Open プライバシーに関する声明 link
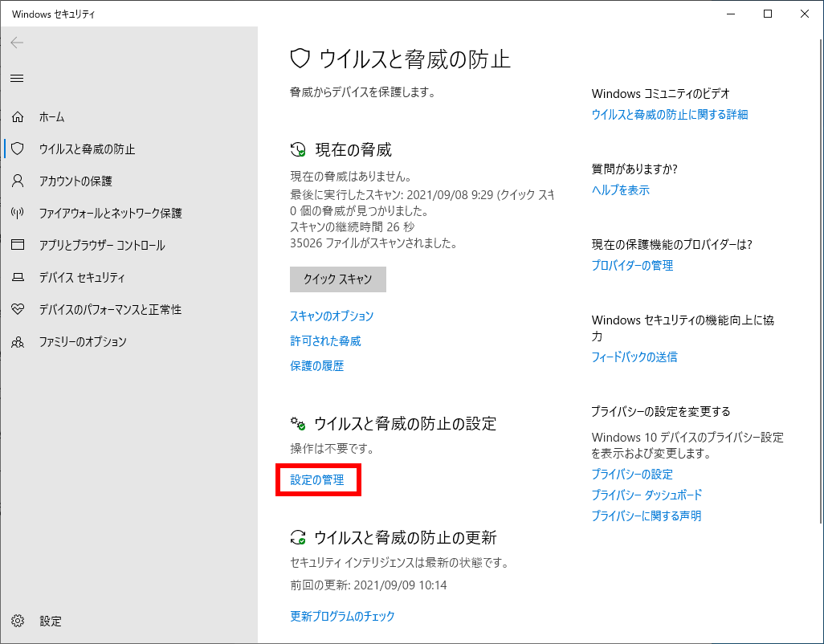This screenshot has width=824, height=644. [x=647, y=516]
